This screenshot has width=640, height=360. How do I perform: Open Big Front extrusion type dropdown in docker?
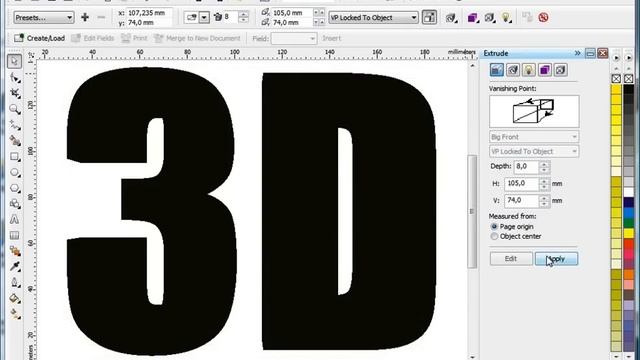tap(534, 137)
